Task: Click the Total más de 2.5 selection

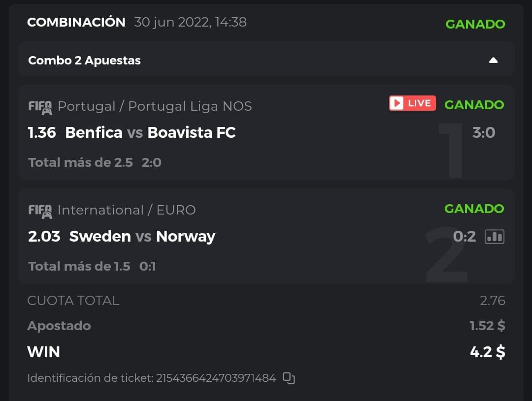Action: (x=80, y=162)
